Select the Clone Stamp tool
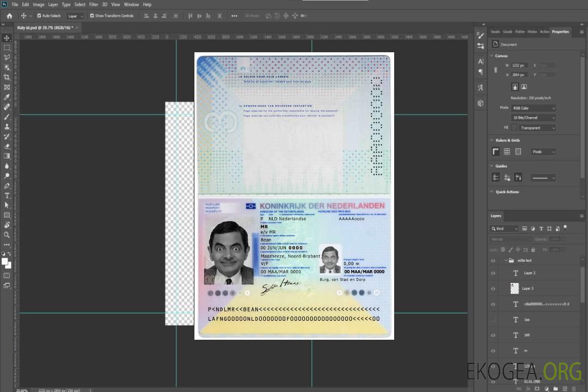Screen dimensions: 588x392 7,127
